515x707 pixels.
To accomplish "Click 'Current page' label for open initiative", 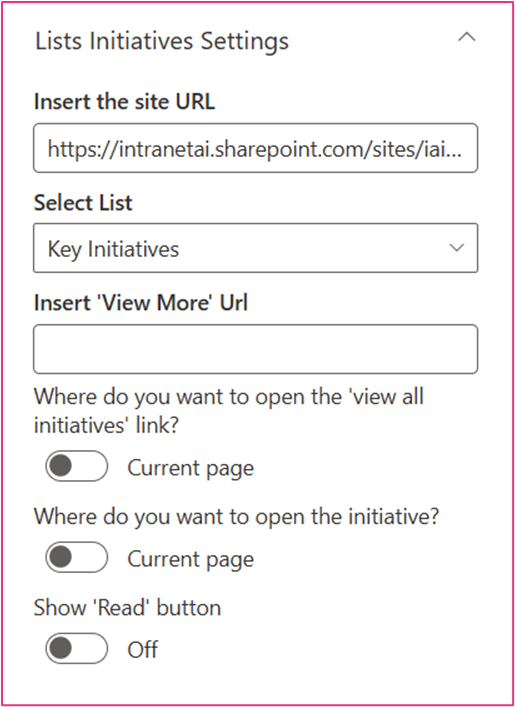I will [x=190, y=560].
